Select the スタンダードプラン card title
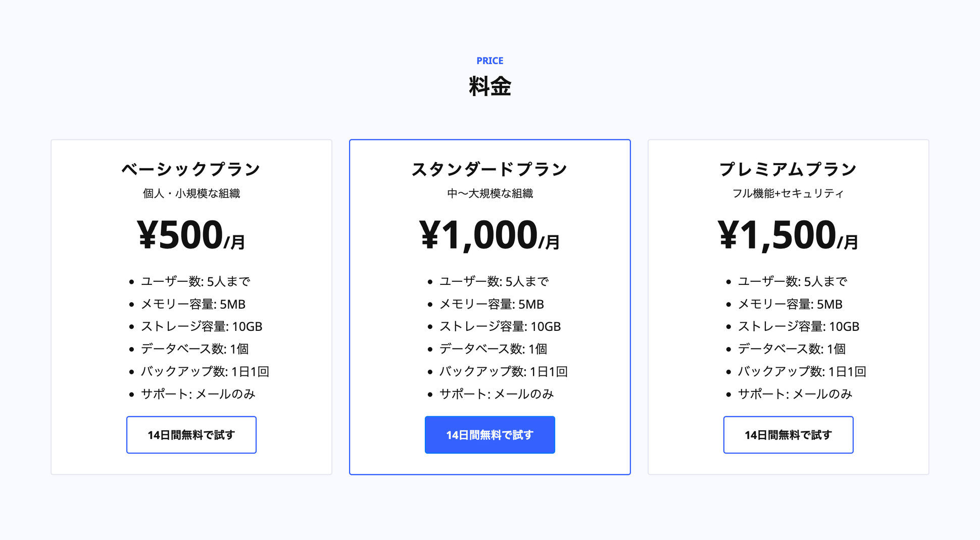The width and height of the screenshot is (980, 540). [x=489, y=169]
